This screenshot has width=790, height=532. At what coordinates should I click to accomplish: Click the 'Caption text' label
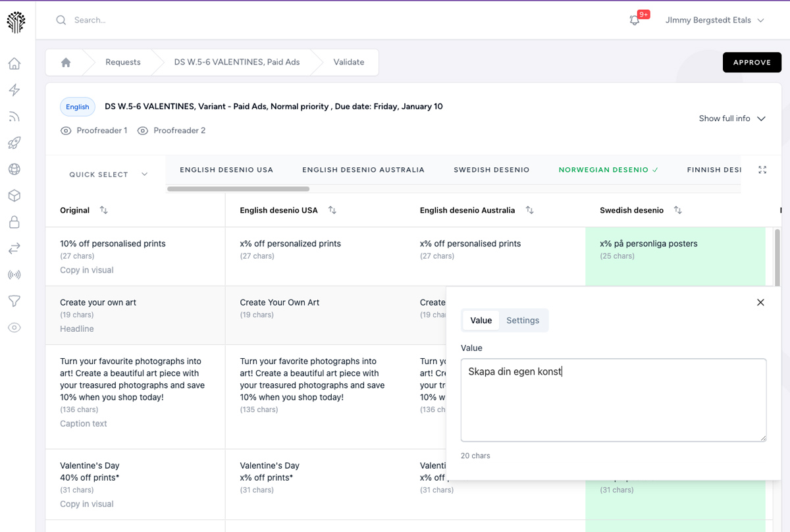point(84,424)
